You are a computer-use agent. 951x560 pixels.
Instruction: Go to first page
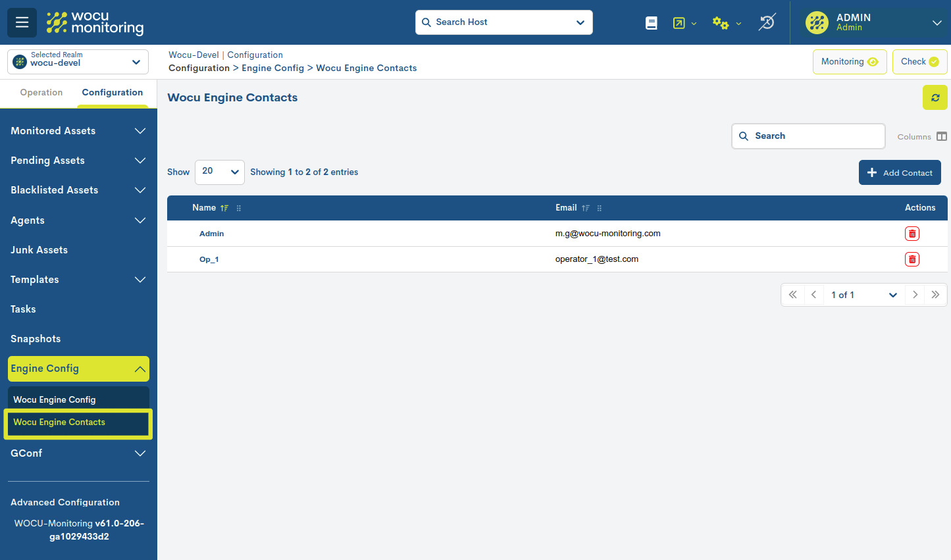(792, 295)
